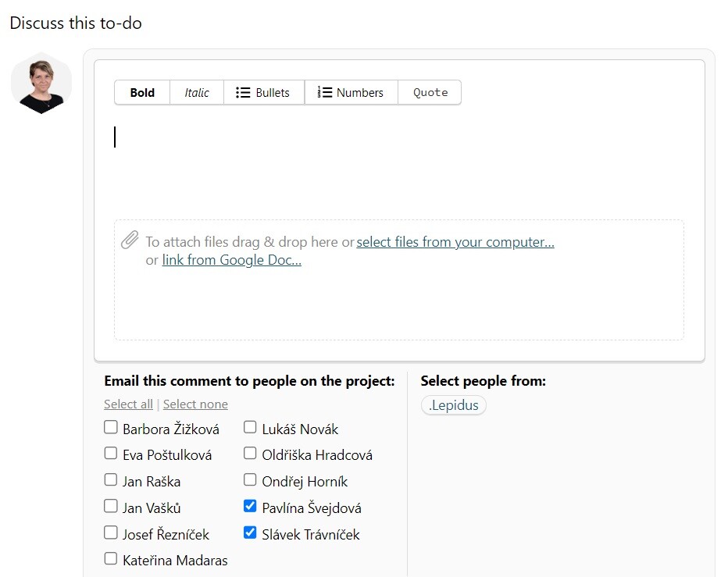Uncheck Slávek Trávníček checkbox
The image size is (728, 577).
pyautogui.click(x=250, y=533)
